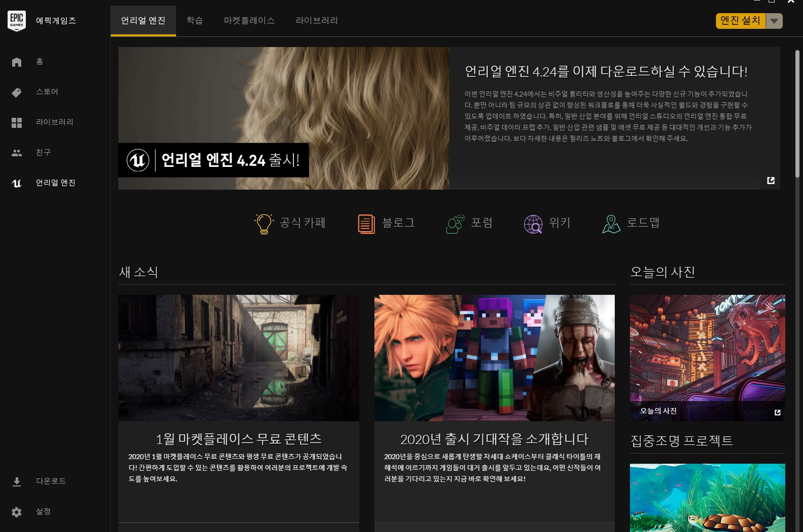
Task: Click 홈 label in sidebar
Action: (x=39, y=62)
